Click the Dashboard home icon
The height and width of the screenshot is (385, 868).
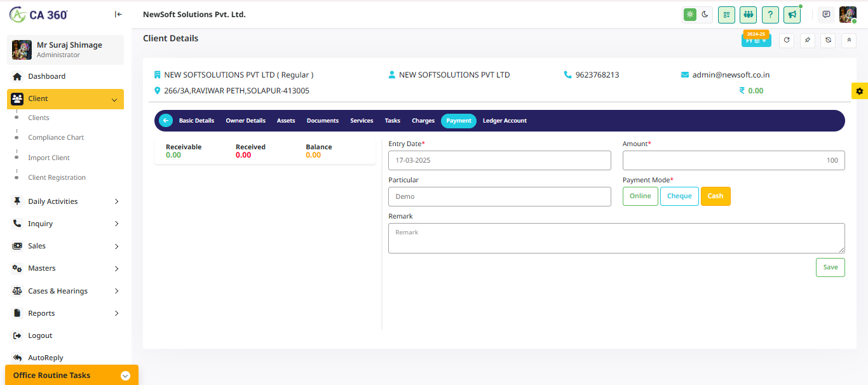pyautogui.click(x=17, y=76)
